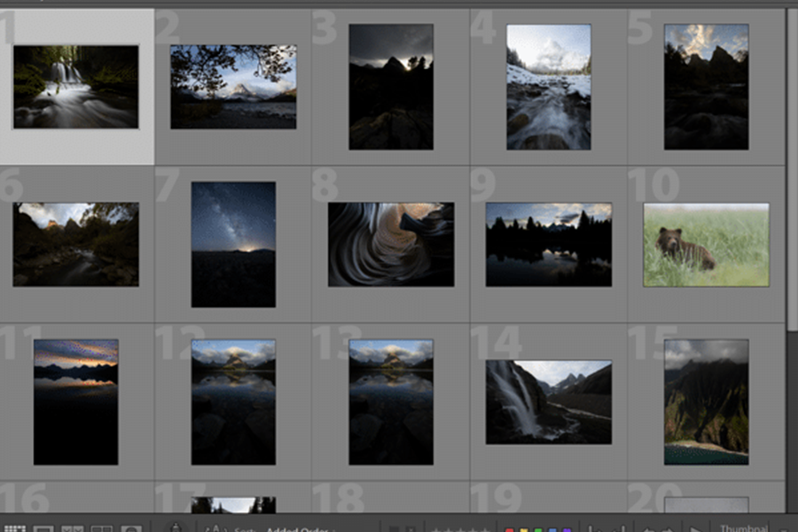Adjust the Thumbnails size slider
The width and height of the screenshot is (798, 532).
pos(745,529)
